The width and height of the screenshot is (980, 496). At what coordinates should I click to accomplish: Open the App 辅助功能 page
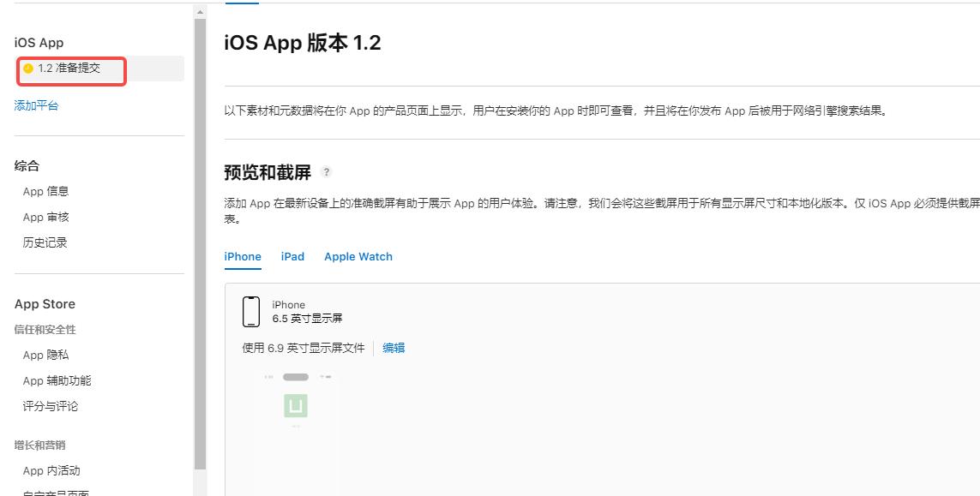point(57,380)
